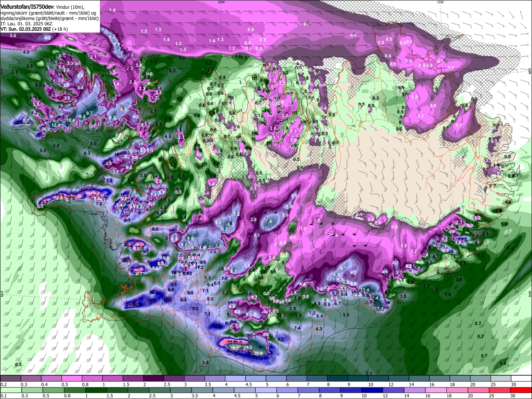Click the slate blue 6–7 upper legend swatch
This screenshot has height=399, width=532.
296,379
